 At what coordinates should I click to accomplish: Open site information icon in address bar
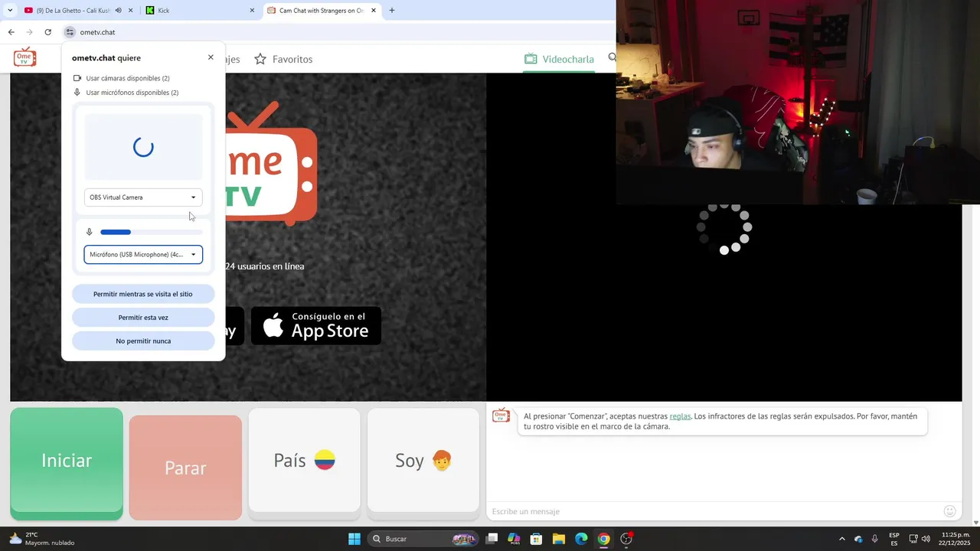click(70, 32)
